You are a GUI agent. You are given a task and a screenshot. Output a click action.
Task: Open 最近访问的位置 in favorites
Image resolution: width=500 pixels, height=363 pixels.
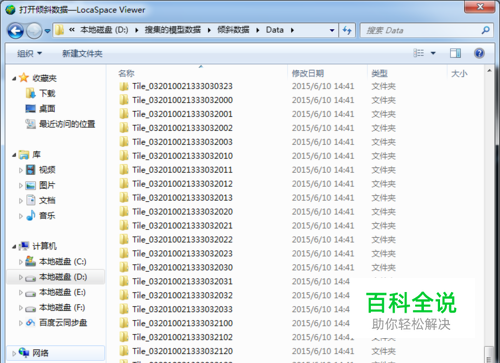67,124
